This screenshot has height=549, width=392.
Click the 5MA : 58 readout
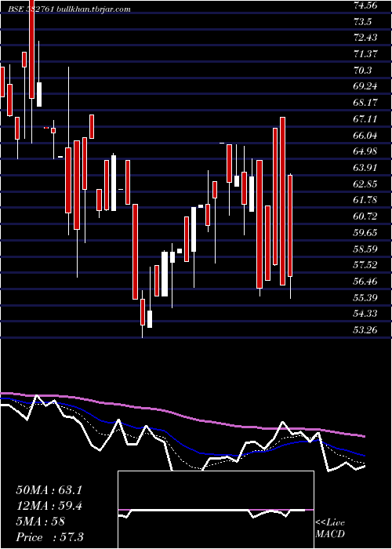click(x=41, y=522)
